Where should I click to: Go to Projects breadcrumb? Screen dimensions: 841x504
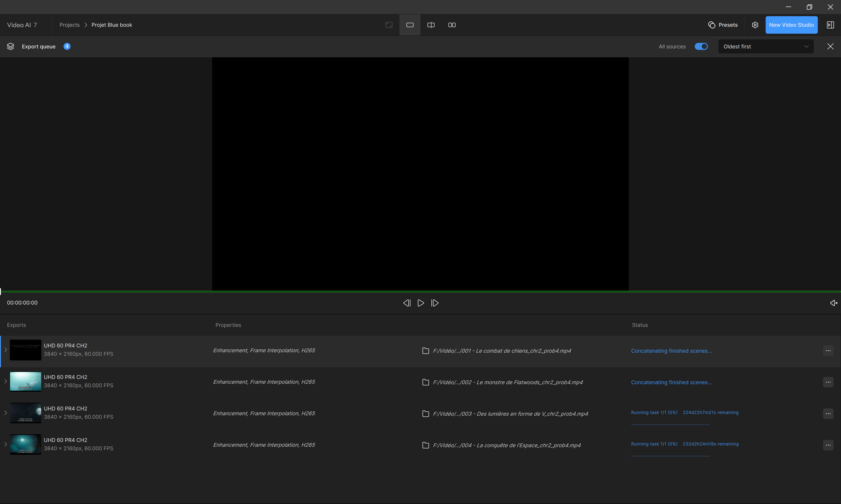(x=69, y=25)
